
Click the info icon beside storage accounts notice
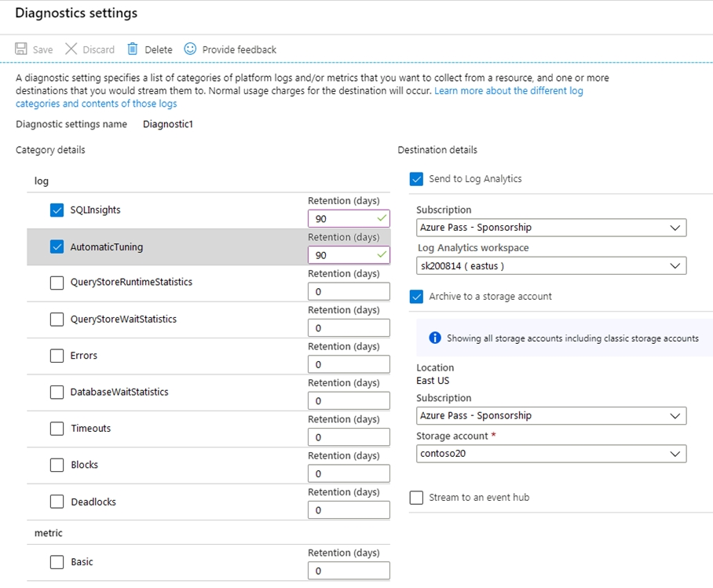pyautogui.click(x=434, y=338)
